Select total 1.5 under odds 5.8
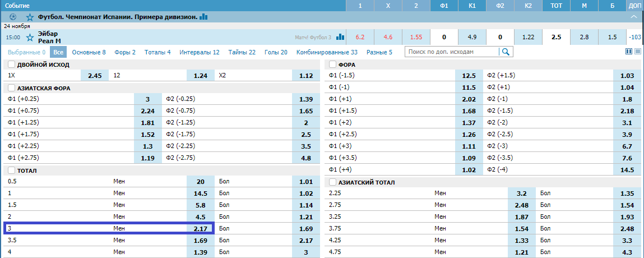The height and width of the screenshot is (258, 644). pyautogui.click(x=201, y=205)
